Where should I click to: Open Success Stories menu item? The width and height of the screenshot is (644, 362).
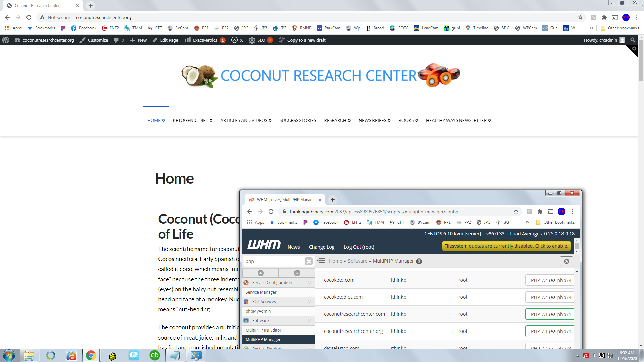(298, 120)
